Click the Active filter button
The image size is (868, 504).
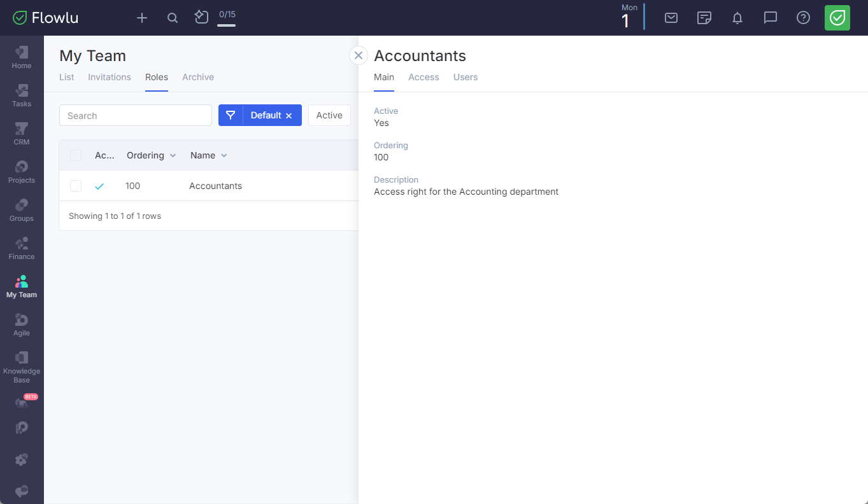click(x=329, y=115)
